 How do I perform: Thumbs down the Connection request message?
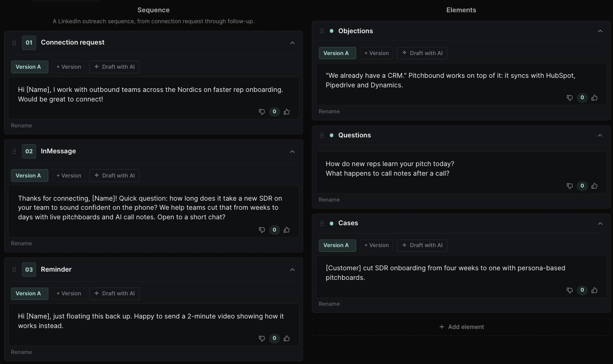[x=262, y=111]
